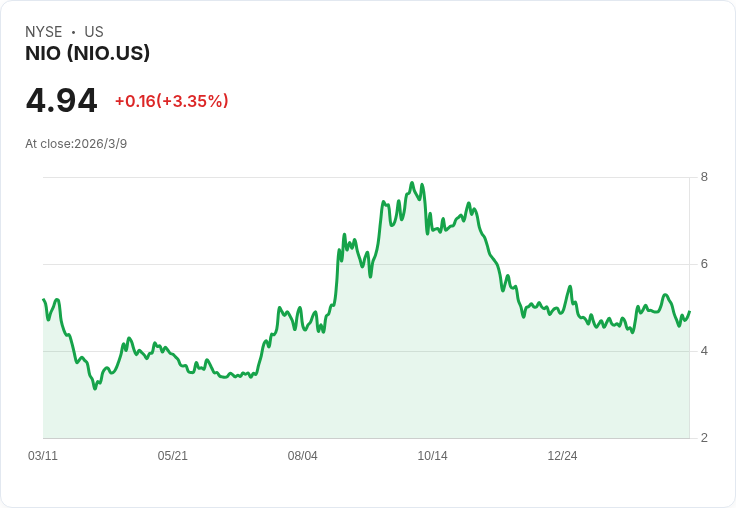
Task: Select the 08/04 date axis label
Action: coord(302,456)
